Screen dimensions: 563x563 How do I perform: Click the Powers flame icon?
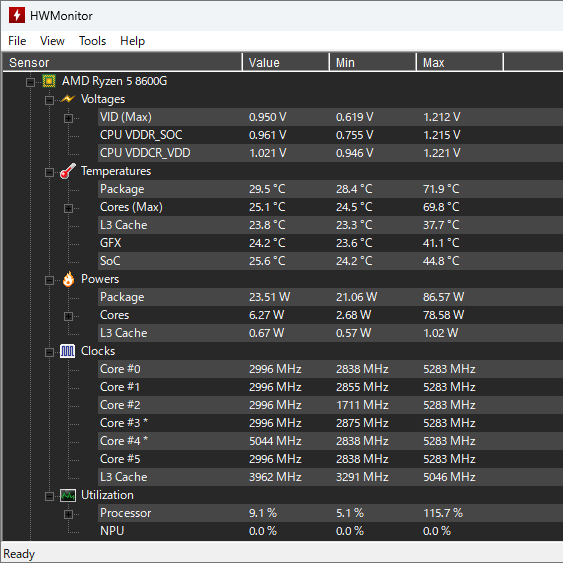click(x=68, y=279)
